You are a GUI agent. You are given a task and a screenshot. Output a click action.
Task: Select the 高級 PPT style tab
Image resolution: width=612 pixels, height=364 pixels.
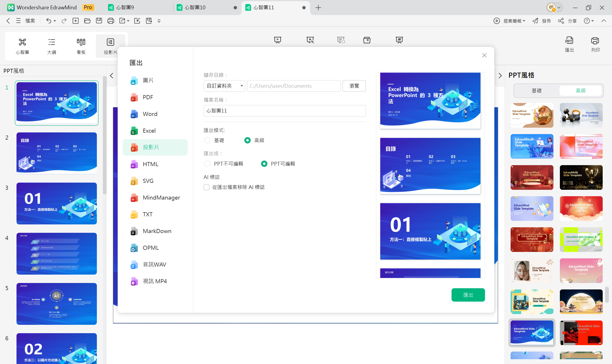click(x=581, y=91)
